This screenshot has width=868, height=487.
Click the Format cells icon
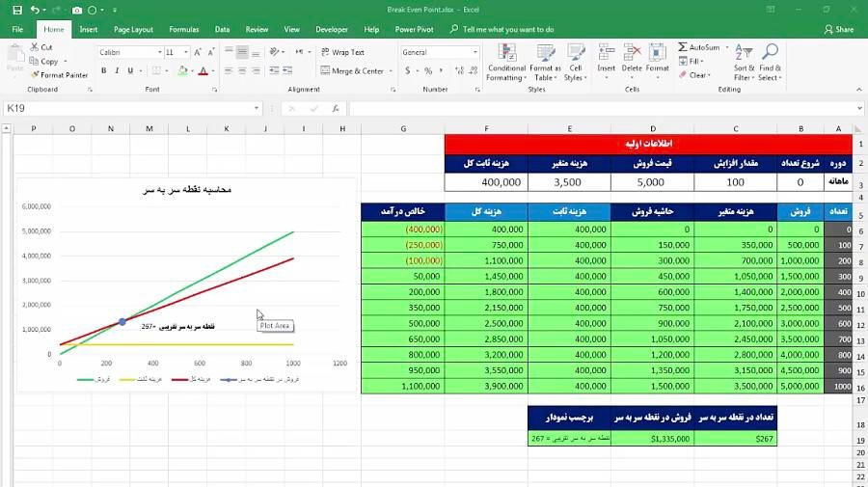[x=657, y=53]
